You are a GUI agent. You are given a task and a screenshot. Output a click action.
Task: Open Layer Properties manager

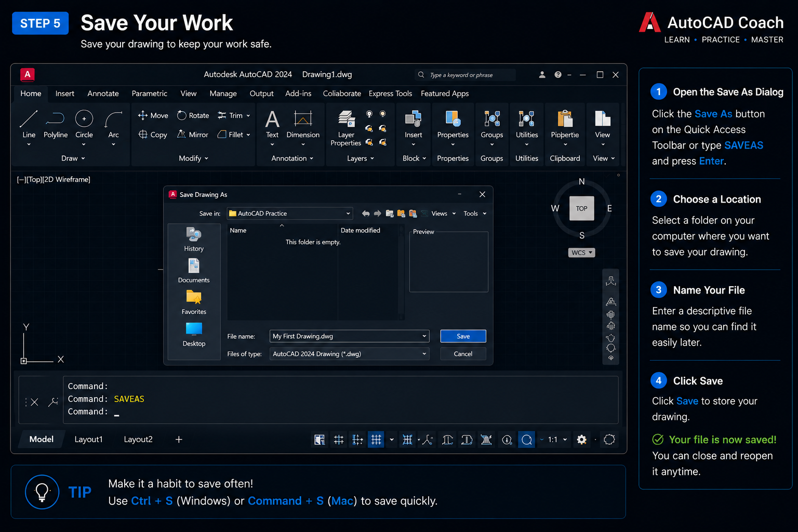346,128
